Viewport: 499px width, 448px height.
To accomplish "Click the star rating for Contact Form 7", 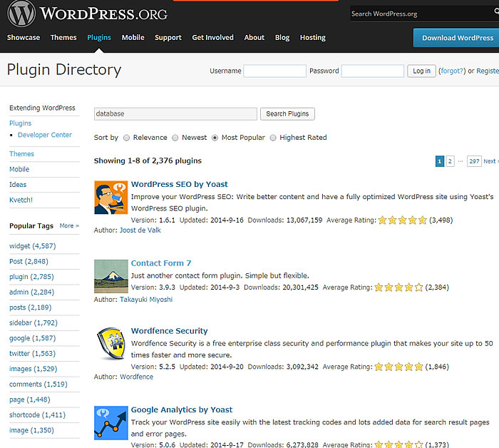I will click(398, 287).
